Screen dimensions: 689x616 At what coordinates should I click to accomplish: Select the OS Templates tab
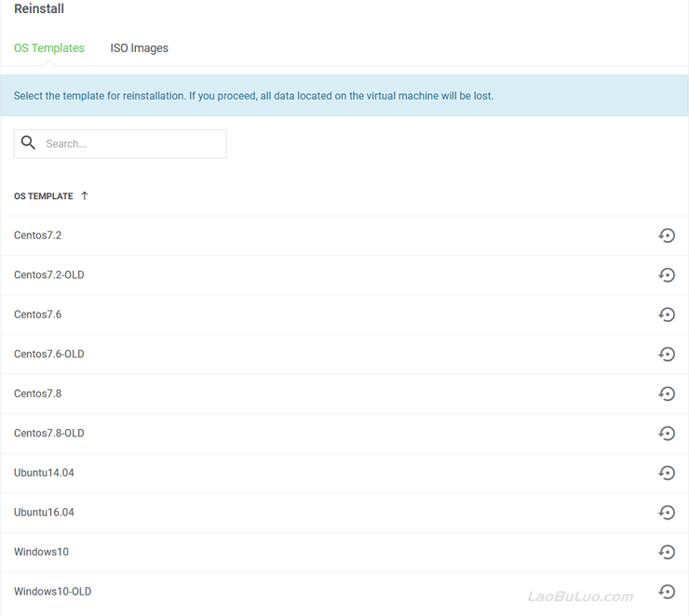(x=48, y=47)
